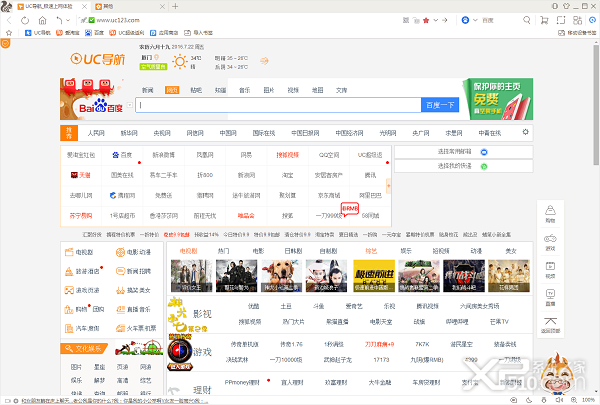Select the 电视剧 tab above video thumbnails

click(189, 251)
